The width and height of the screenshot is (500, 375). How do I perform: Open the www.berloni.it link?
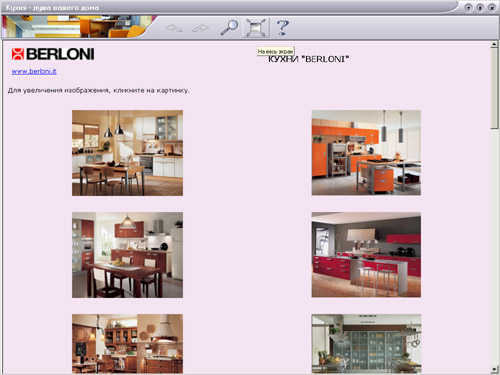(34, 71)
